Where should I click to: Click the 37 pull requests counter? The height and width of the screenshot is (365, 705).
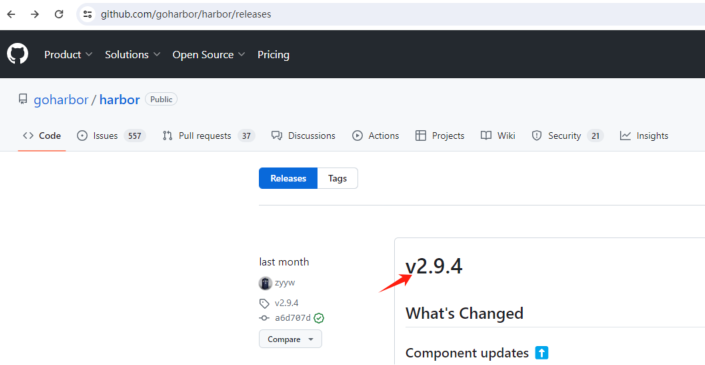246,136
